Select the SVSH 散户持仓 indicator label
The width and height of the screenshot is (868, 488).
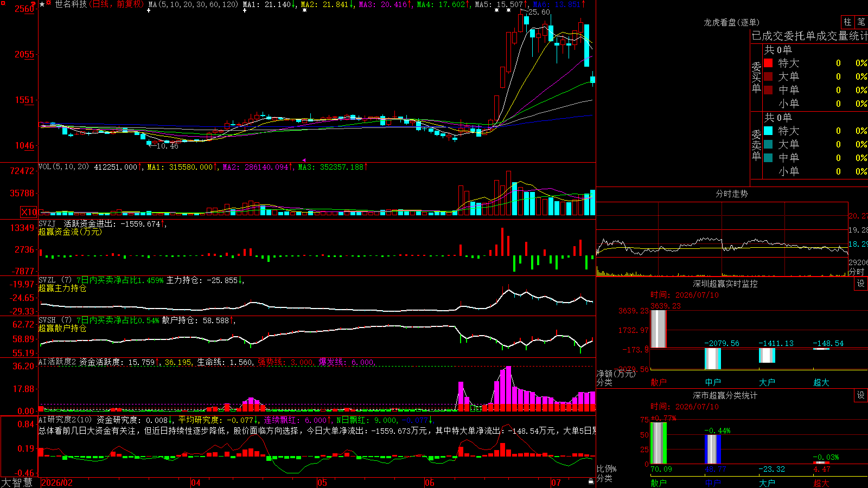[x=137, y=320]
